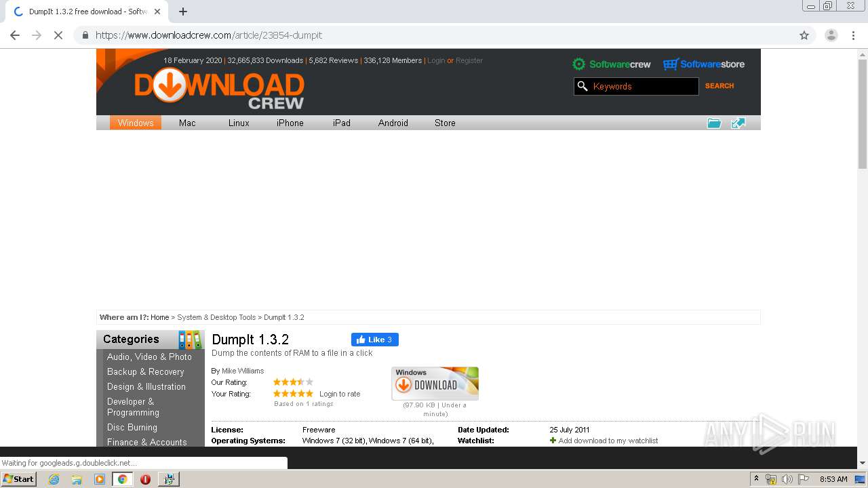Screen dimensions: 868x488
Task: Select the iPhone platform tab
Action: click(x=290, y=123)
